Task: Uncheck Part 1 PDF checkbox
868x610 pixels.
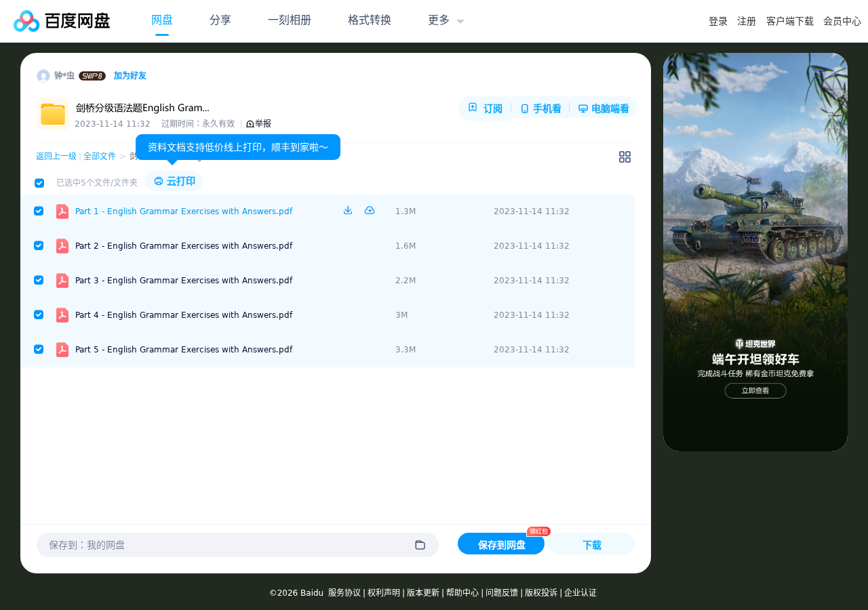Action: click(39, 211)
